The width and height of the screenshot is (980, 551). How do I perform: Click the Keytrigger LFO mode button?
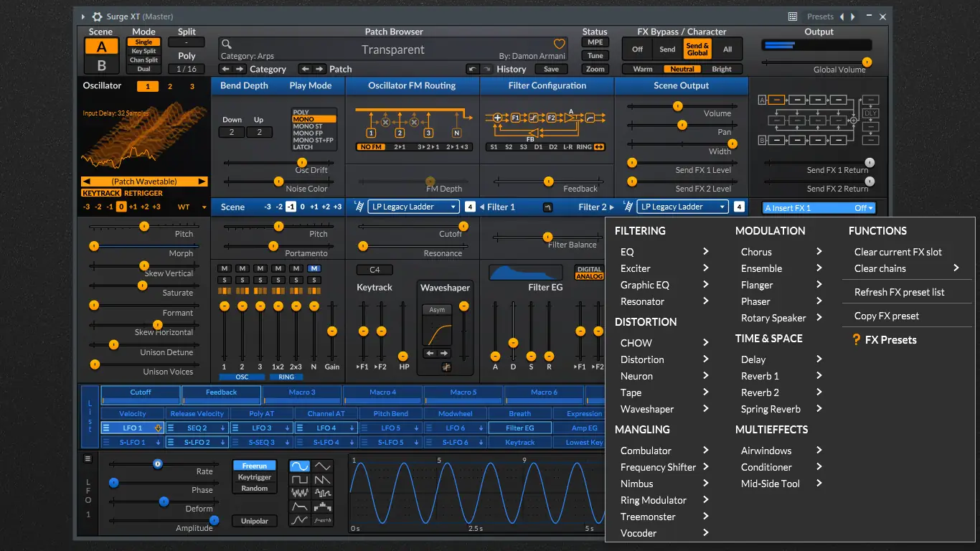[x=254, y=477]
